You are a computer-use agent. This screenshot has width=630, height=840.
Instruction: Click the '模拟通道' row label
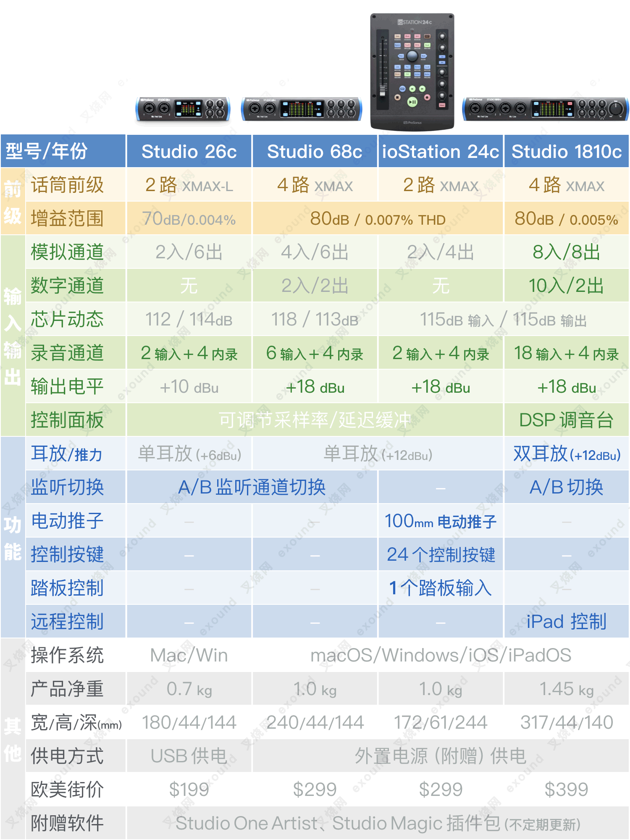tap(76, 252)
